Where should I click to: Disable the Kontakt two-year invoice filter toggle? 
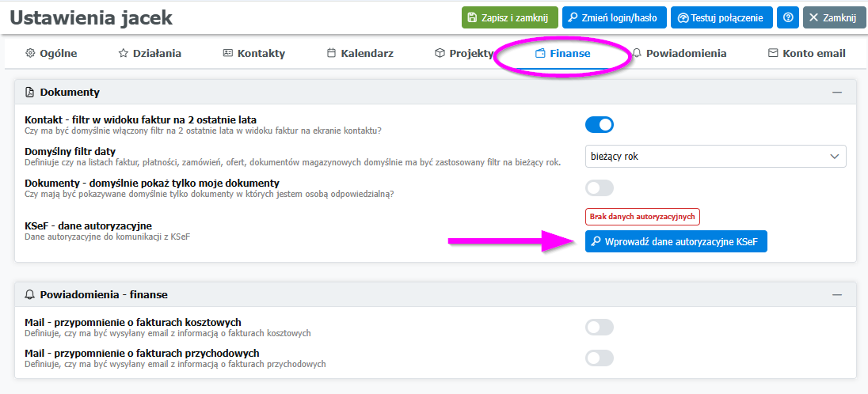tap(600, 124)
